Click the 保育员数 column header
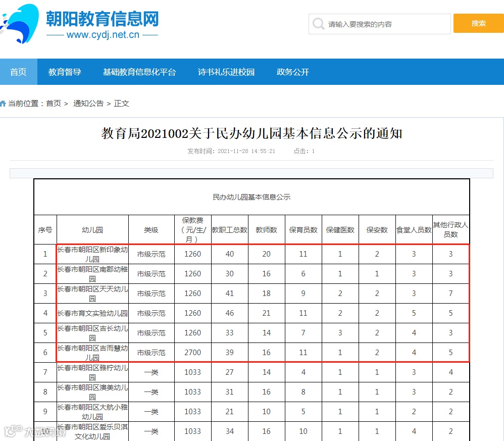This screenshot has height=441, width=504. (303, 230)
